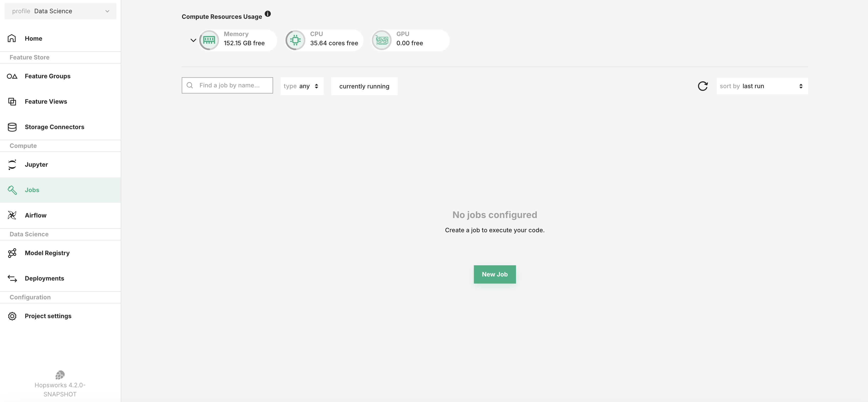Open the sort by last run dropdown
Image resolution: width=868 pixels, height=402 pixels.
click(762, 86)
